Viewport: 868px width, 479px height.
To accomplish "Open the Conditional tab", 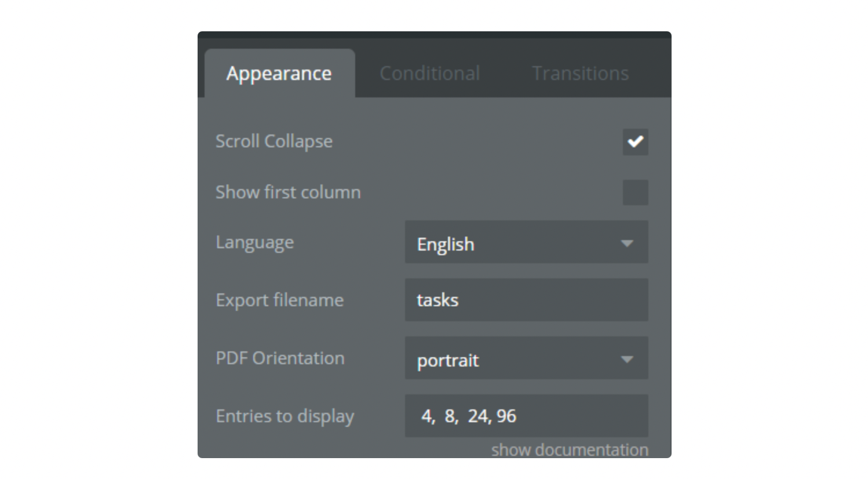I will pyautogui.click(x=429, y=74).
